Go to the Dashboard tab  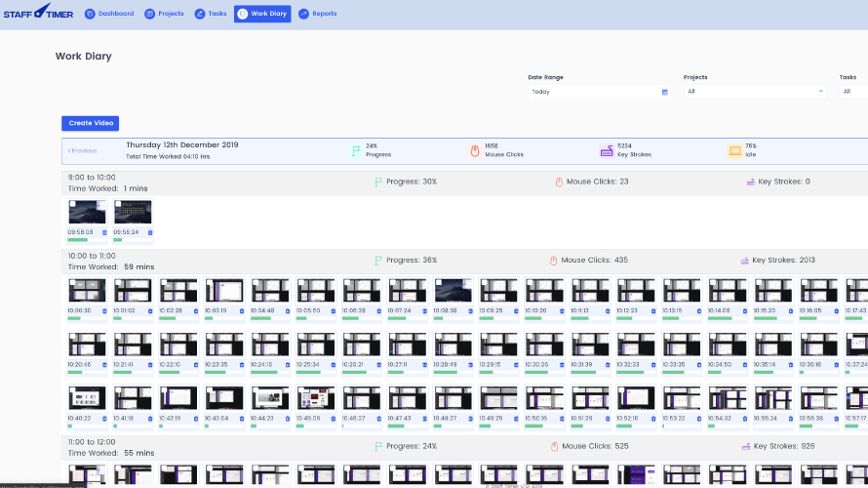click(109, 14)
